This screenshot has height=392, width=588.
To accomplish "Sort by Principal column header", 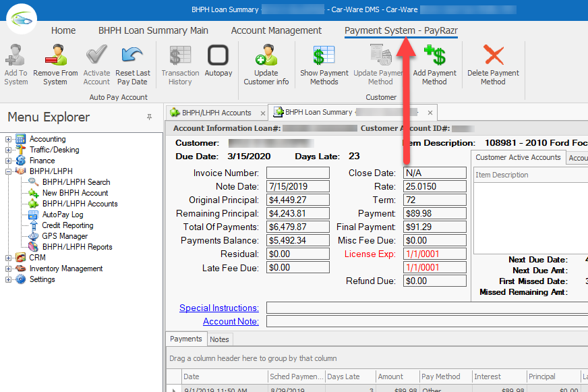I will pos(554,376).
